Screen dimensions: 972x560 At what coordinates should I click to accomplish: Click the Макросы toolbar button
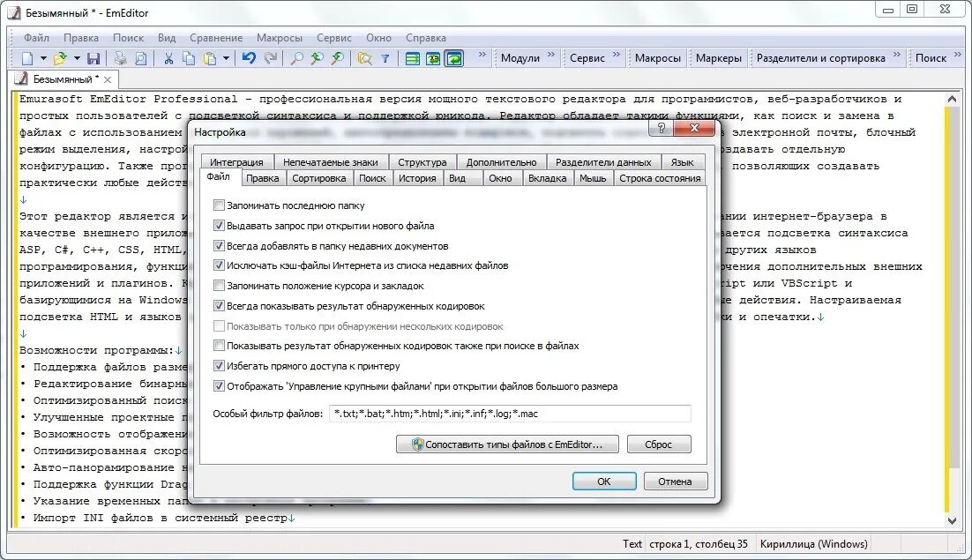(658, 58)
